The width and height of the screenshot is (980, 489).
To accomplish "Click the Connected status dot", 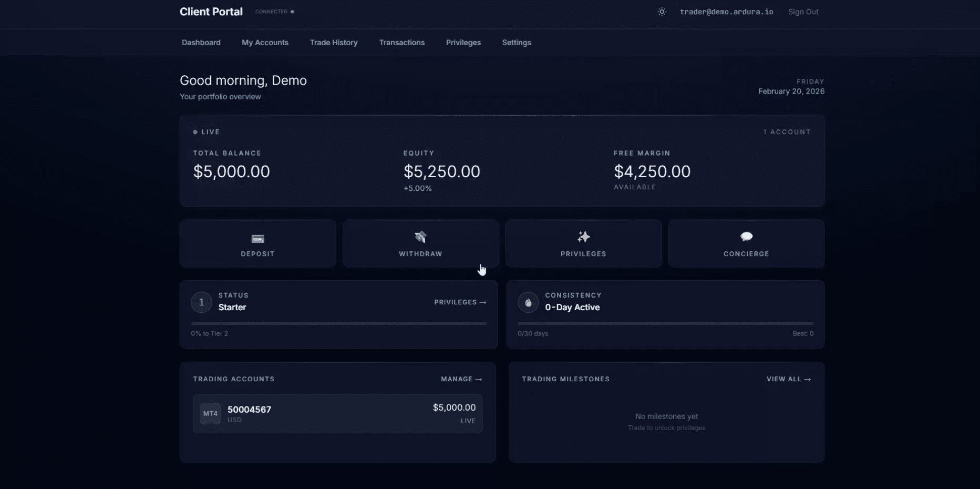I will point(292,12).
